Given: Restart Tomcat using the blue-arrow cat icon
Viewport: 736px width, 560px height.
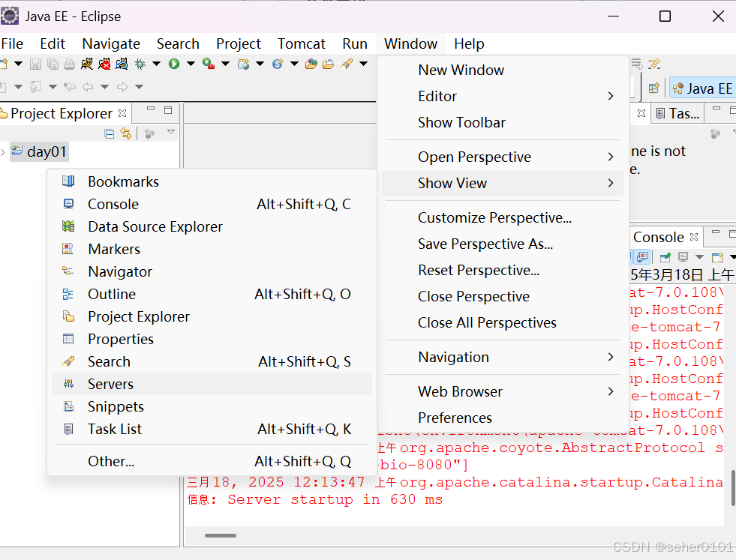Looking at the screenshot, I should click(122, 63).
